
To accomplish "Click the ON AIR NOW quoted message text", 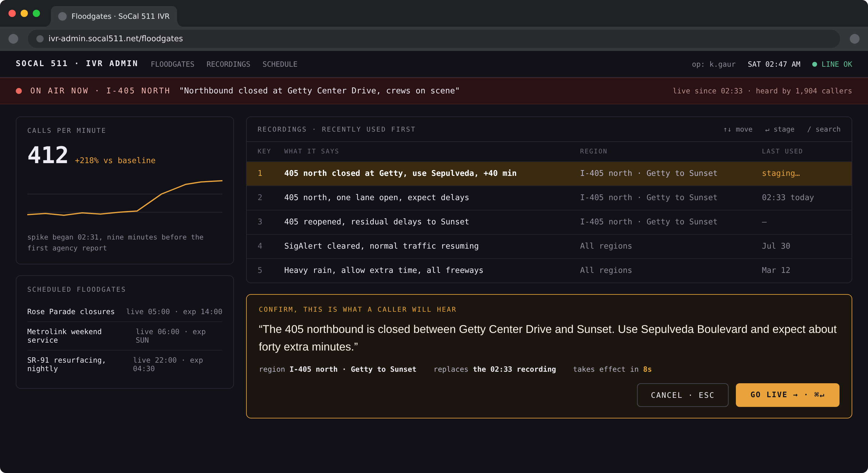I will 319,91.
